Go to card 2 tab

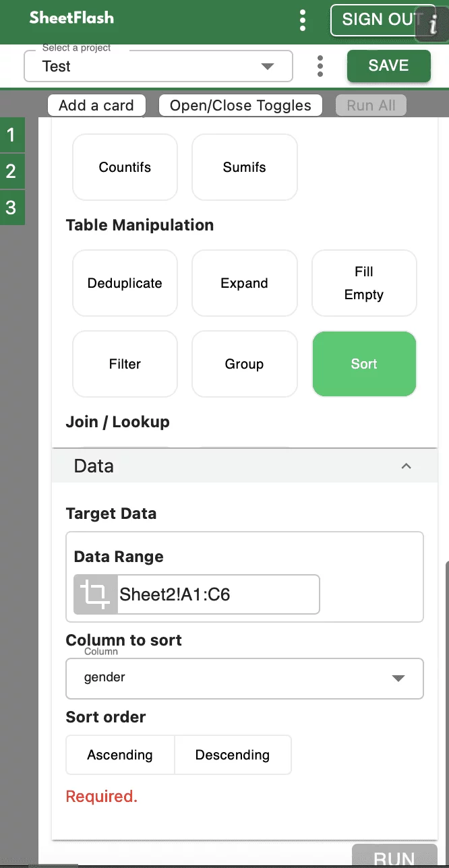click(x=11, y=171)
